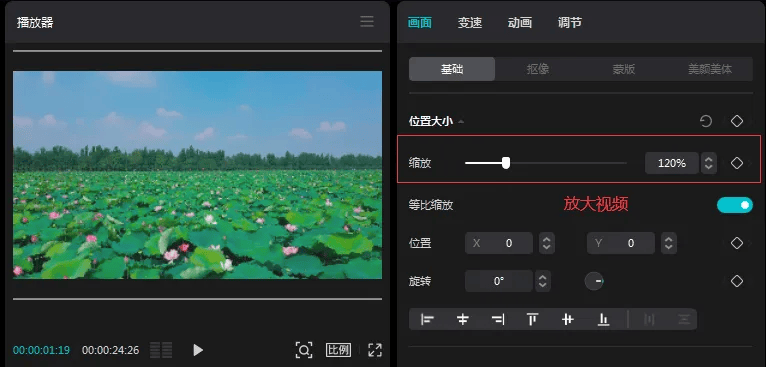766x367 pixels.
Task: Switch to the 动画 tab
Action: pos(519,22)
